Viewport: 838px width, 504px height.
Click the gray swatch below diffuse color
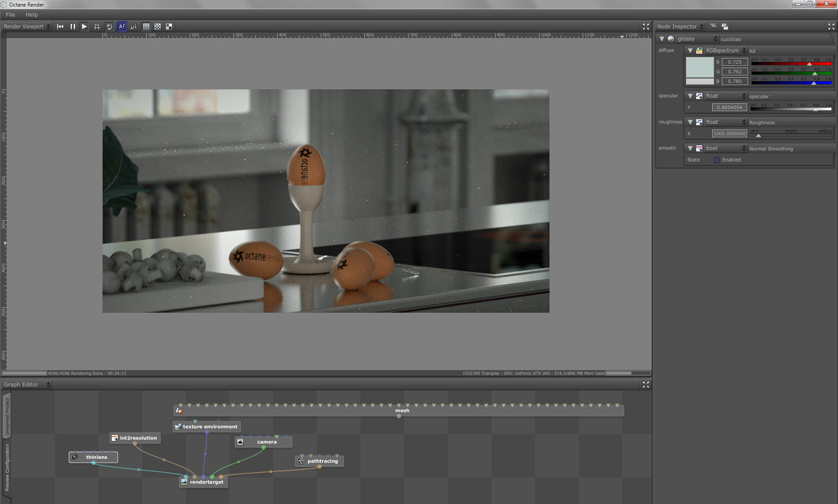[700, 82]
